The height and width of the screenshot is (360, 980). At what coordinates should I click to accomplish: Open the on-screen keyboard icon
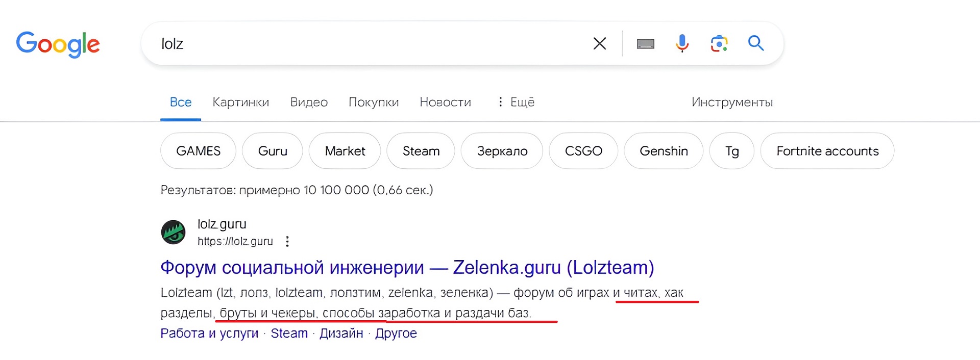click(646, 44)
